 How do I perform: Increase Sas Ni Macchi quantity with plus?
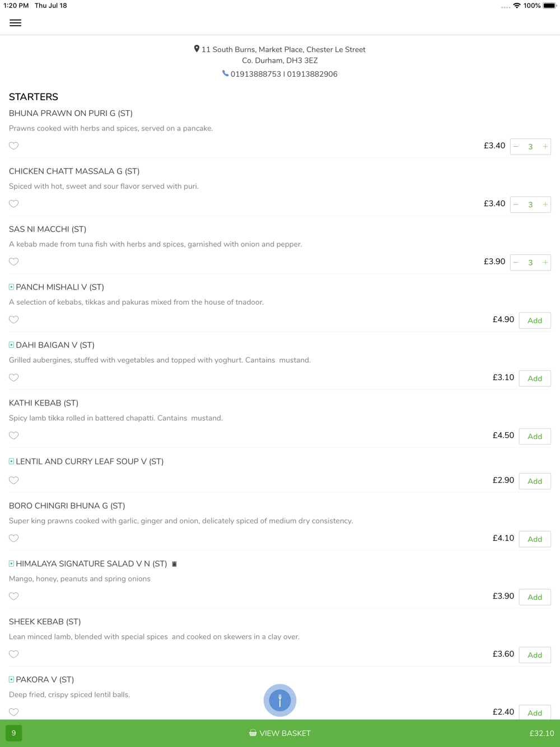[x=545, y=263]
